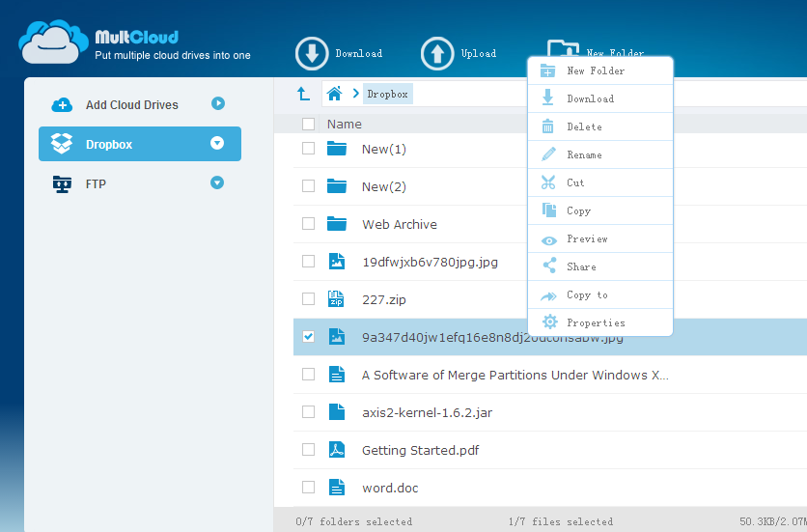Open the word.doc file name

tap(390, 488)
